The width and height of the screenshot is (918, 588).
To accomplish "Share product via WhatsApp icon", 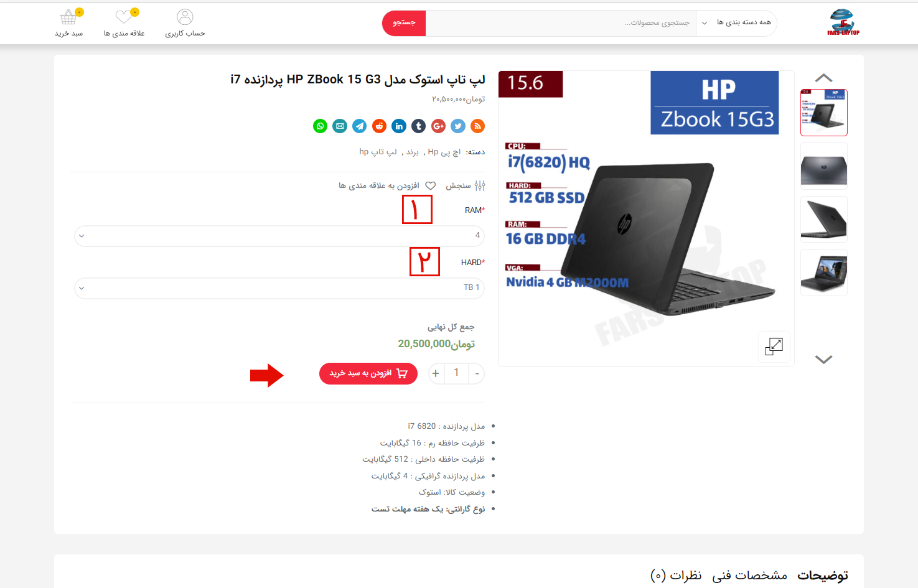I will tap(320, 126).
